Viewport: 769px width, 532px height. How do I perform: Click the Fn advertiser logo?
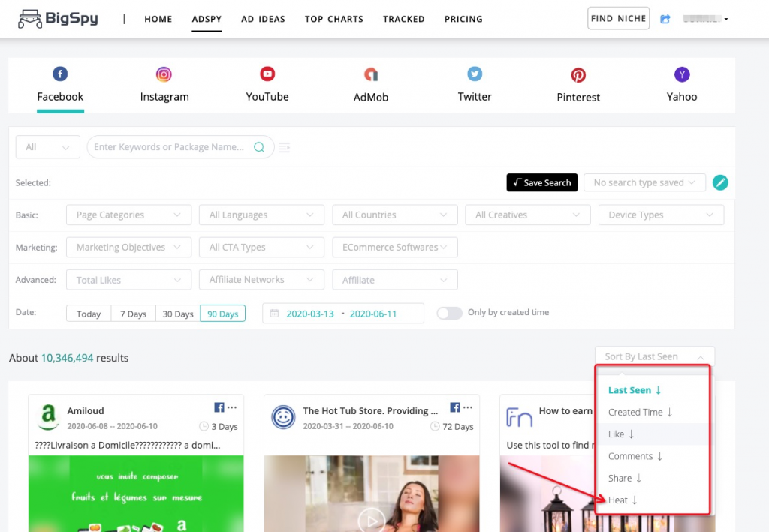coord(519,418)
